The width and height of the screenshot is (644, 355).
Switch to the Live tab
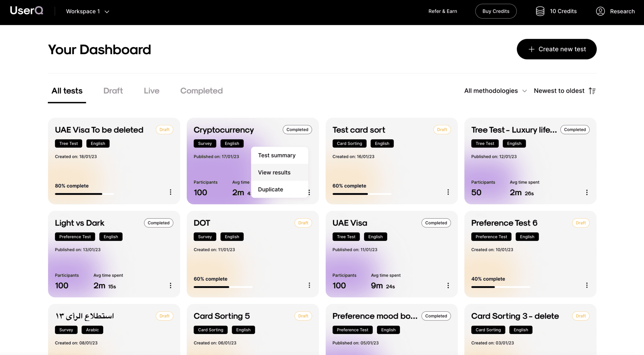(x=152, y=91)
